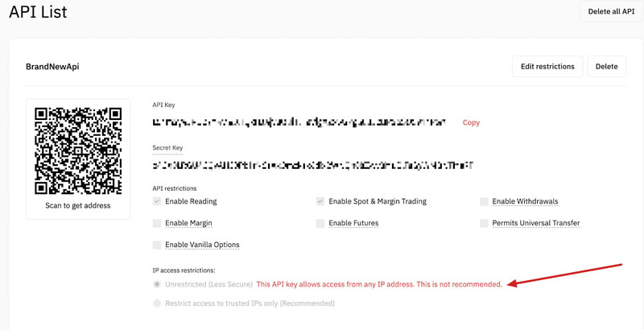Click the BrandNewApi name heading
The width and height of the screenshot is (644, 330).
(x=52, y=67)
